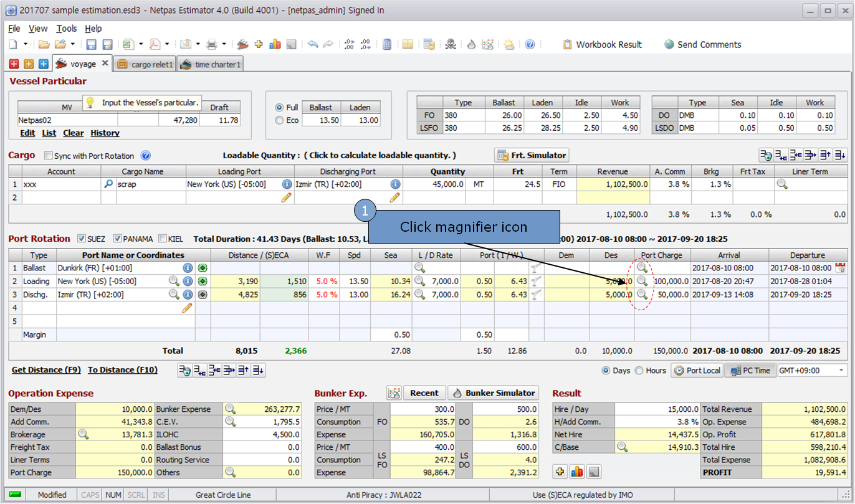Select the Eco speed radio button
Viewport: 855px width, 504px height.
click(279, 120)
